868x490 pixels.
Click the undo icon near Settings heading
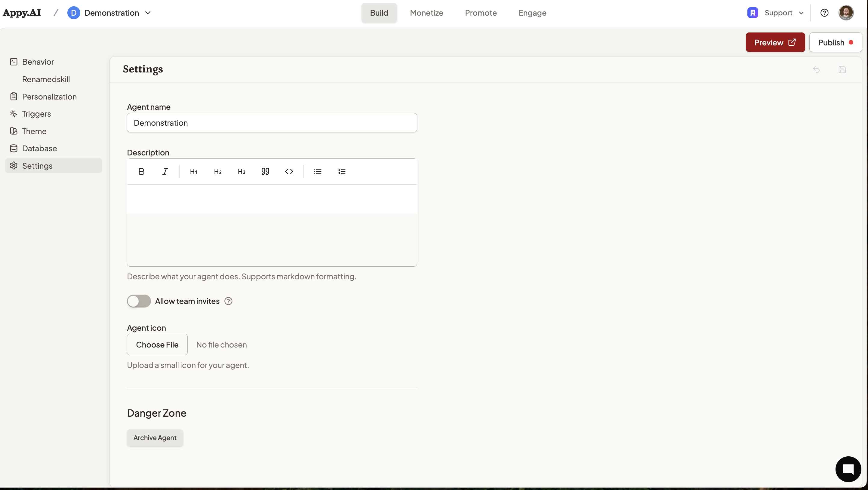[817, 70]
